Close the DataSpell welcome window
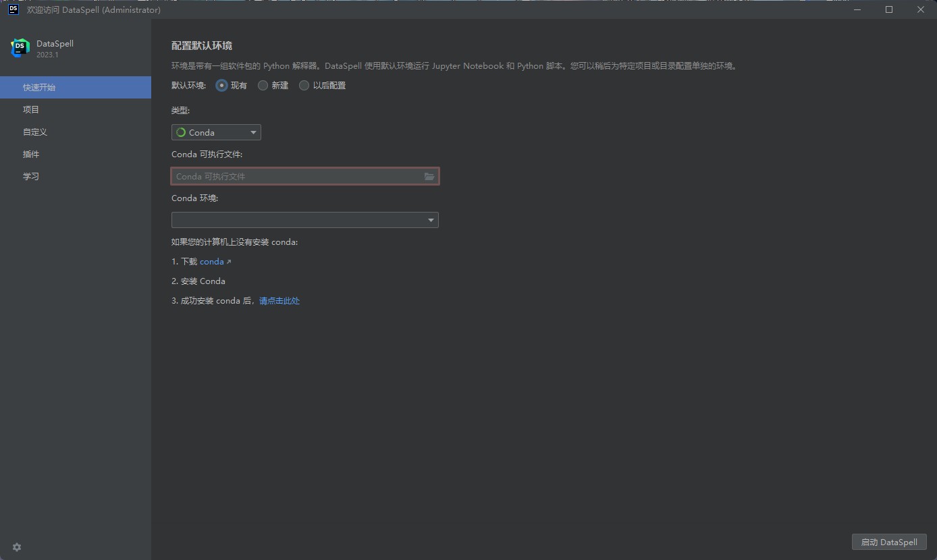 click(x=921, y=9)
